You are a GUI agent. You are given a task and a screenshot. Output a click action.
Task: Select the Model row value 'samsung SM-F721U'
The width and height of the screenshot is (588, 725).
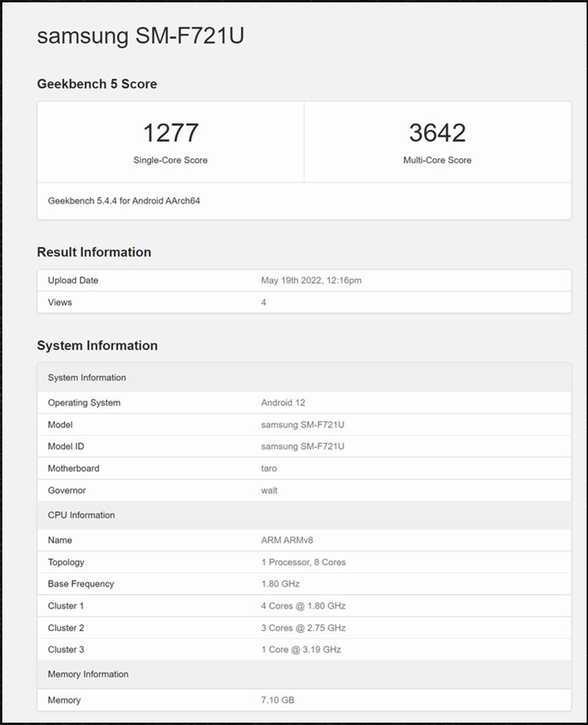pos(303,425)
